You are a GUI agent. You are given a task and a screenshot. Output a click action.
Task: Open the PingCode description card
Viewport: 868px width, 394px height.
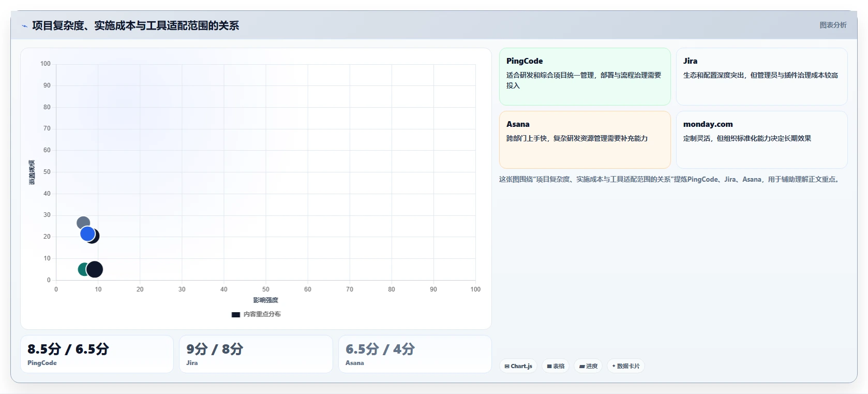coord(585,77)
